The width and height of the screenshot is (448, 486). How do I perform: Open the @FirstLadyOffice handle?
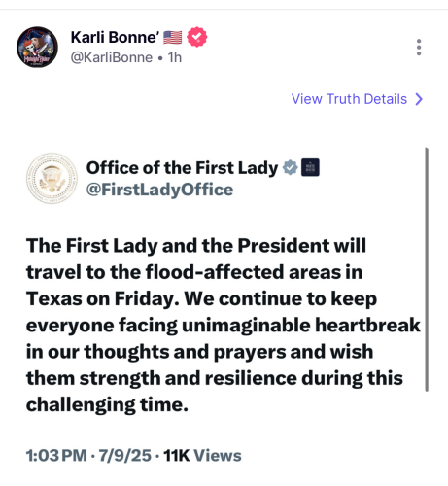[159, 190]
